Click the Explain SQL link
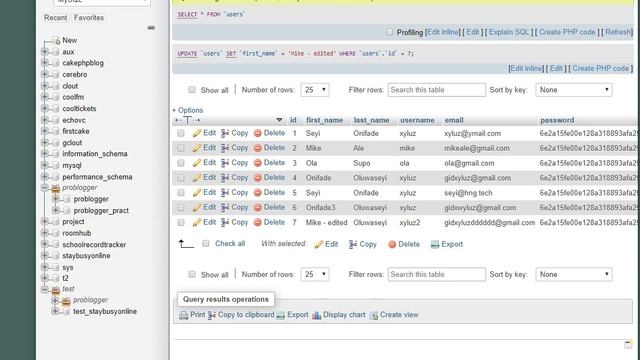Image resolution: width=640 pixels, height=360 pixels. [x=509, y=32]
